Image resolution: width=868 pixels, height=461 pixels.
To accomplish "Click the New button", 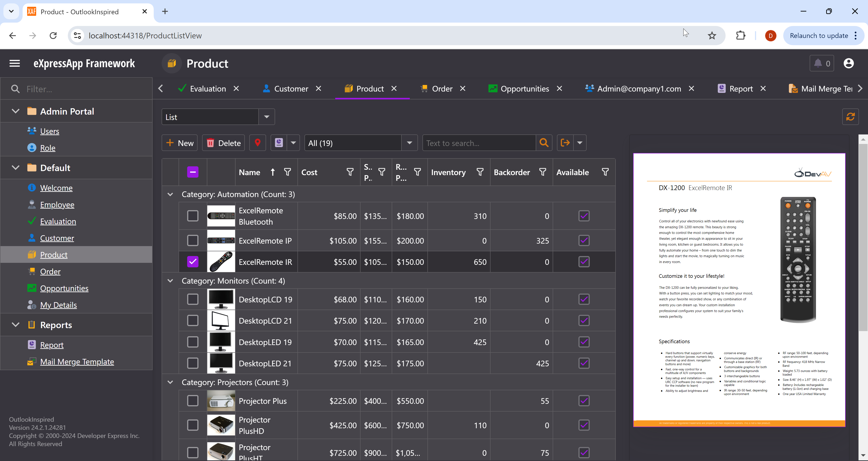I will [x=180, y=143].
